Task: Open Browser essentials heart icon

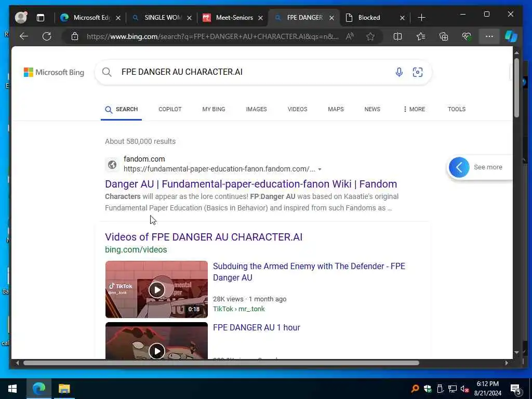Action: point(467,36)
